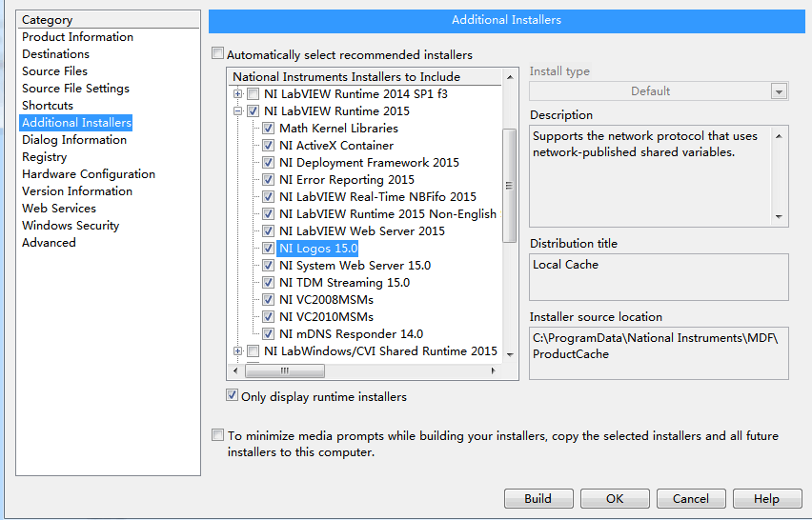This screenshot has height=520, width=812.
Task: Go to Version Information category
Action: click(77, 190)
